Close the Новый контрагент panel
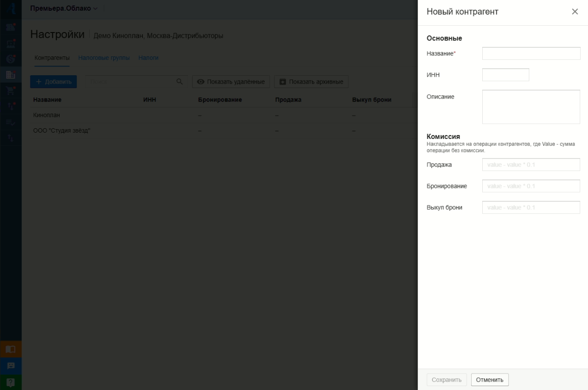588x390 pixels. (x=575, y=12)
